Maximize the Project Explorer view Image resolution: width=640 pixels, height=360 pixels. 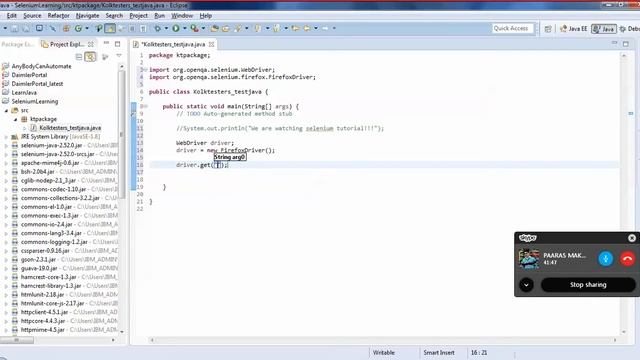tap(118, 44)
